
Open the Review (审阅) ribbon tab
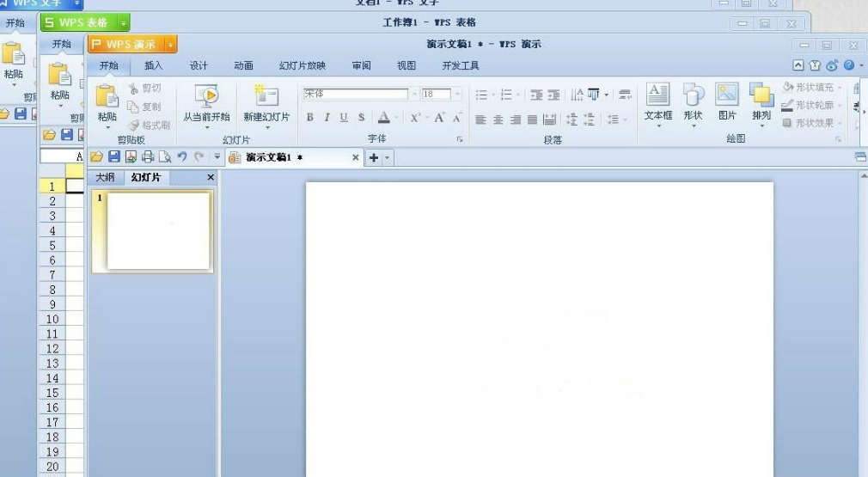(x=362, y=66)
